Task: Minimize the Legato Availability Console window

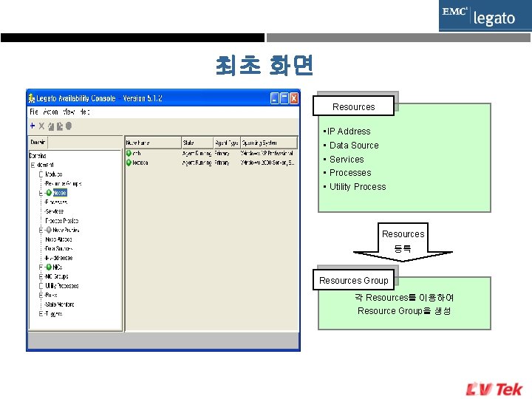Action: pyautogui.click(x=275, y=98)
